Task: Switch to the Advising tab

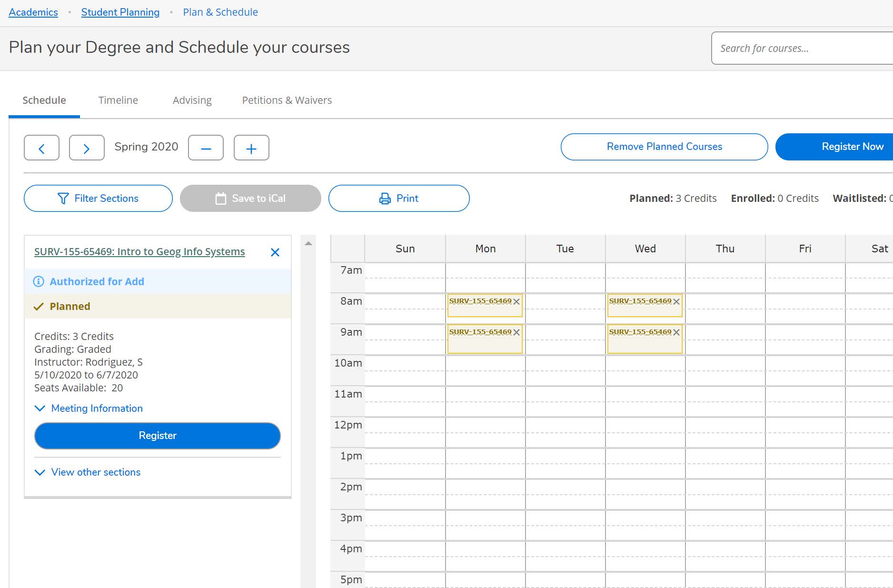Action: 192,100
